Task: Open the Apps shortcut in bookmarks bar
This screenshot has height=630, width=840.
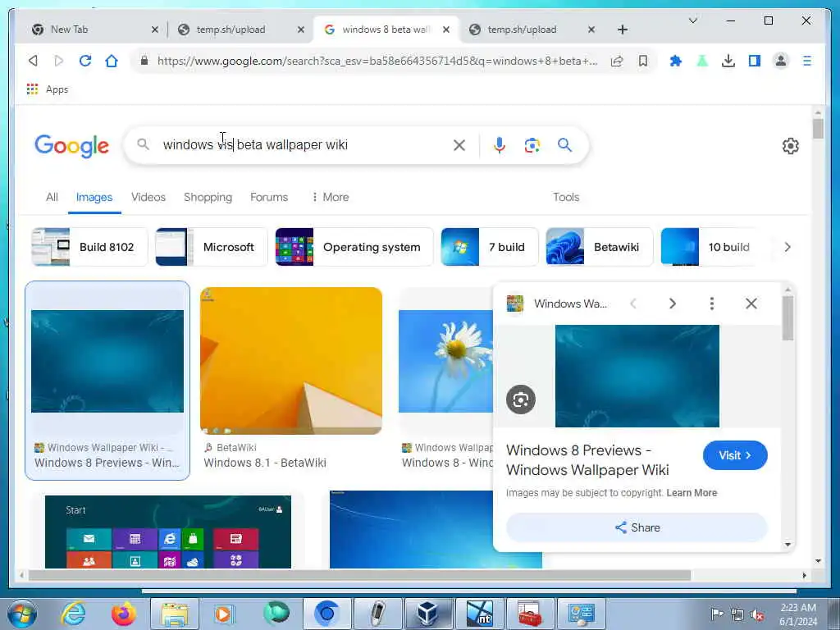Action: [48, 89]
